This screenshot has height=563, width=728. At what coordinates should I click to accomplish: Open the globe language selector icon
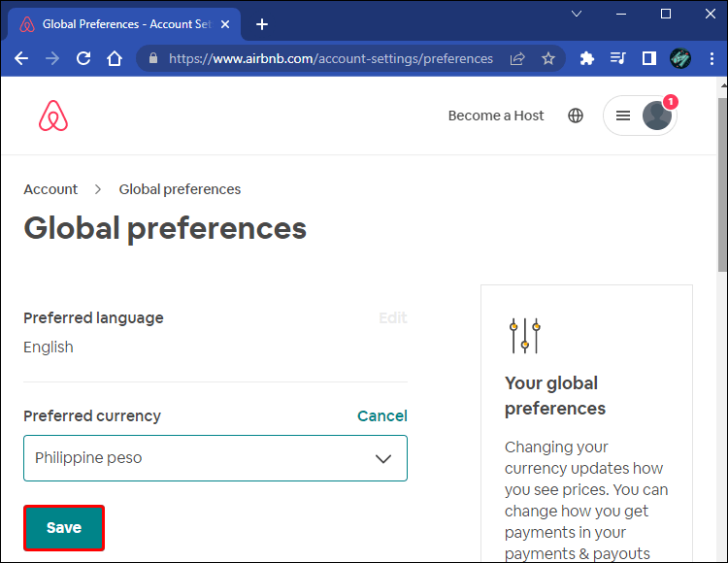[x=576, y=116]
